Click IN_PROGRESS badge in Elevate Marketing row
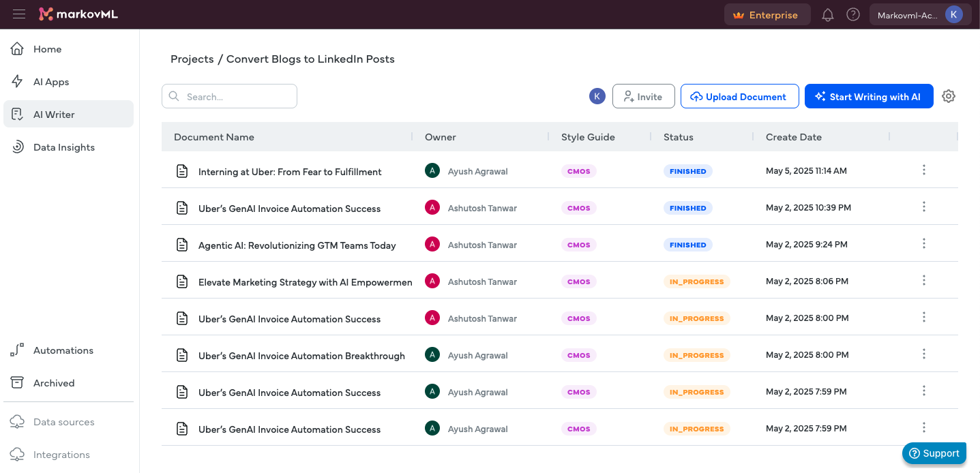 697,281
